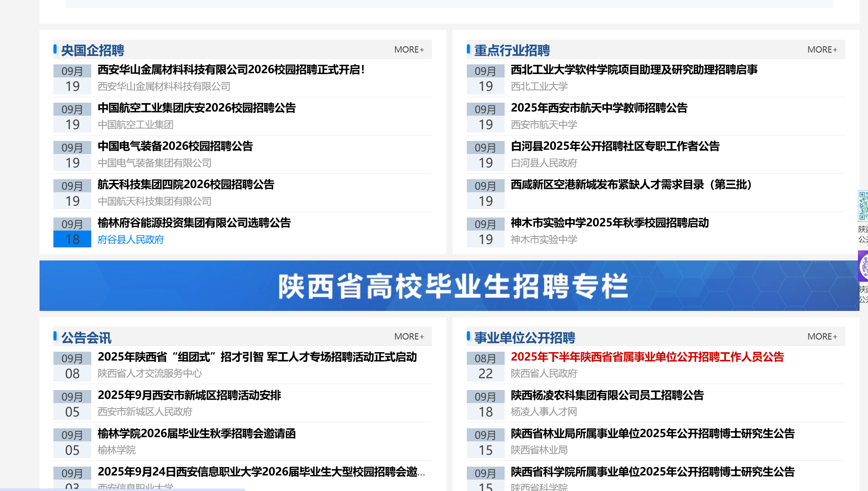Open MORE+ in the 央国企招聘 section
Viewport: 868px width, 491px height.
(409, 49)
